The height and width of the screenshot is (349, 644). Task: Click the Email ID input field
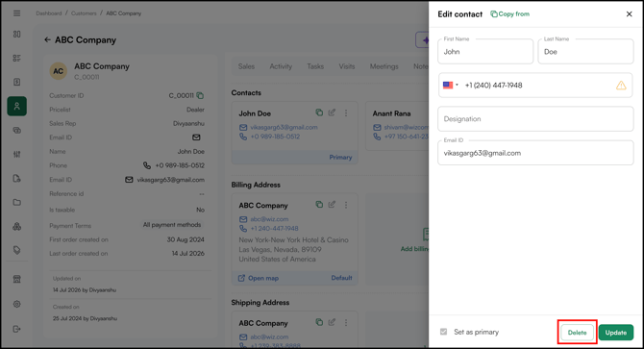535,153
